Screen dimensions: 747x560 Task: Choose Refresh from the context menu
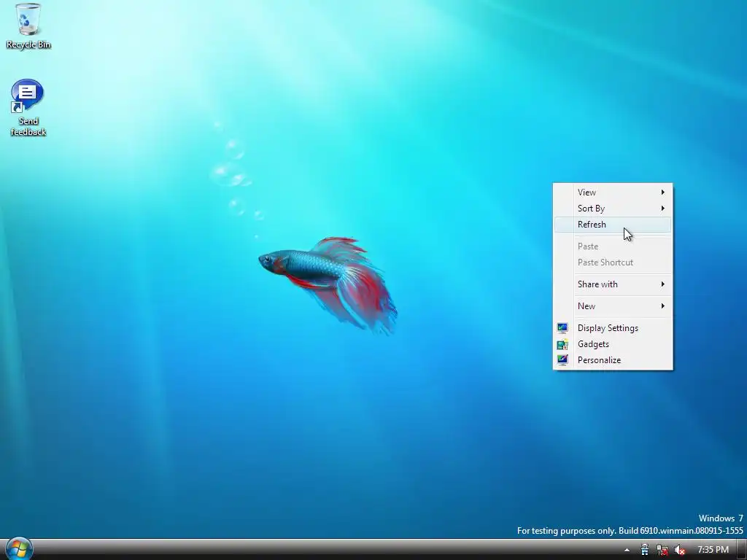point(613,225)
